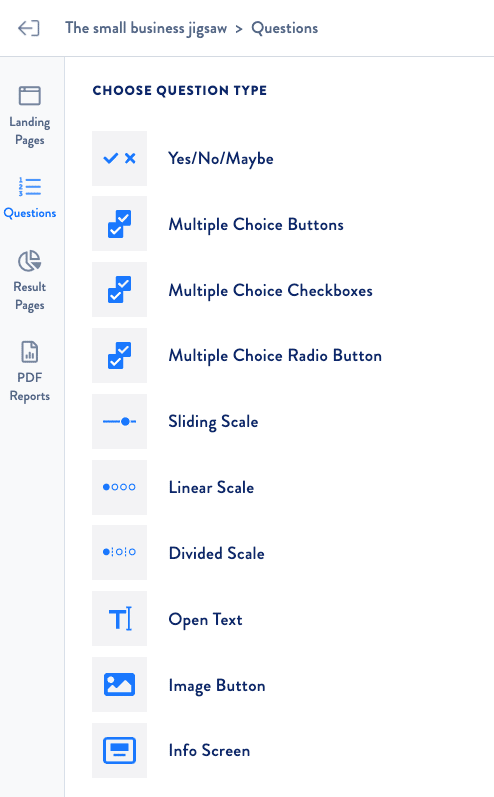
Task: Click the back/exit arrow icon
Action: tap(28, 28)
